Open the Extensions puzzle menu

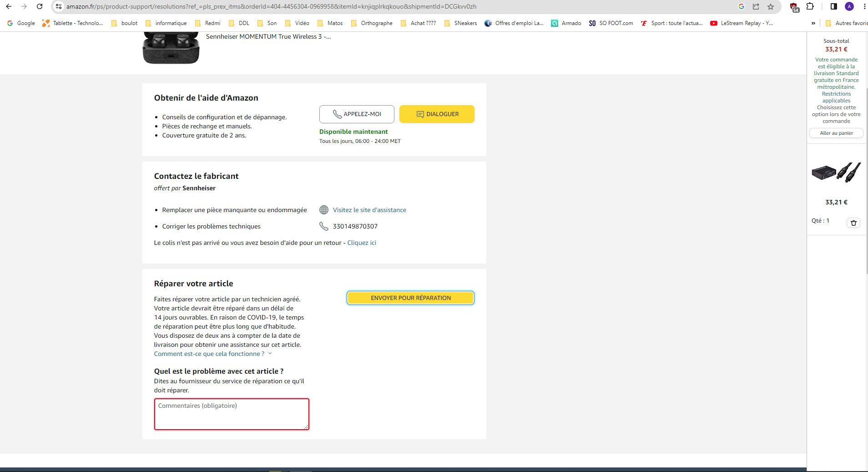(810, 6)
